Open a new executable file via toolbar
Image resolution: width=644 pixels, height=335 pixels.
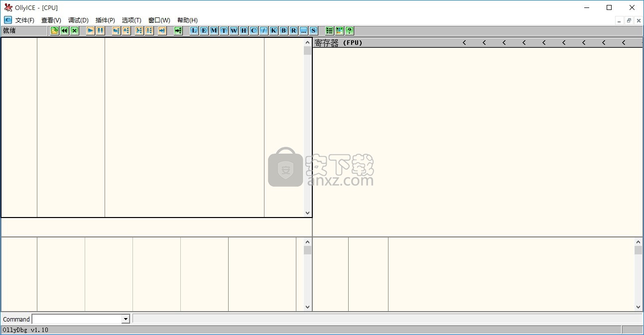pos(55,31)
